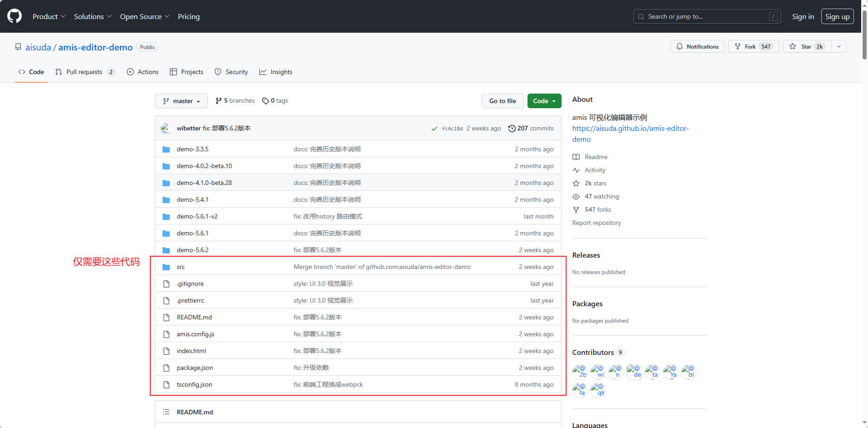Open the demo-5.6.1-v2 folder
868x428 pixels.
coord(197,216)
